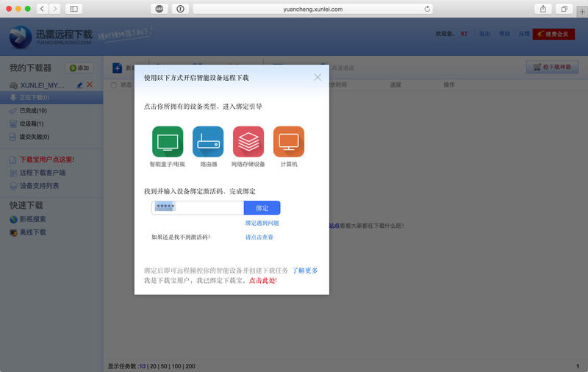Delete XUNLEI_MY downloader with red X

point(90,85)
